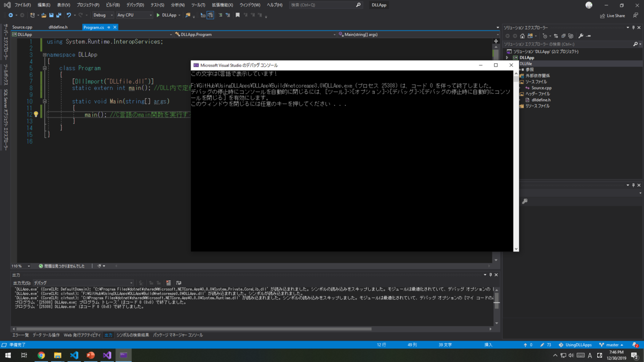Open the デバッグ(D) menu
644x362 pixels.
click(135, 5)
